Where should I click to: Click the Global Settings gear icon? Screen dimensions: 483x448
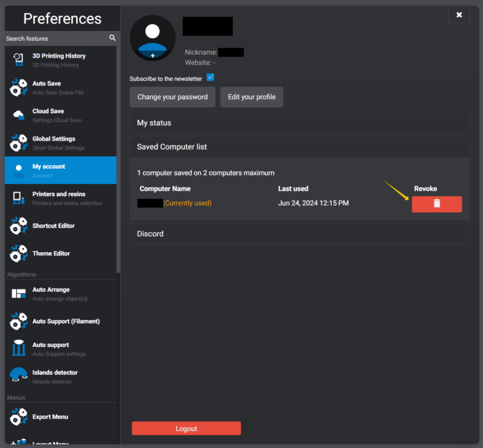[18, 143]
